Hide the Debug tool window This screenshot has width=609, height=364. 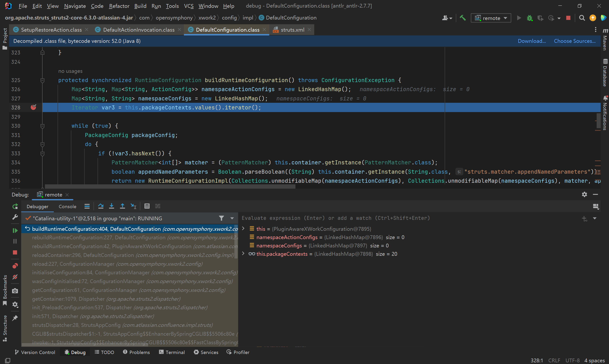point(595,194)
